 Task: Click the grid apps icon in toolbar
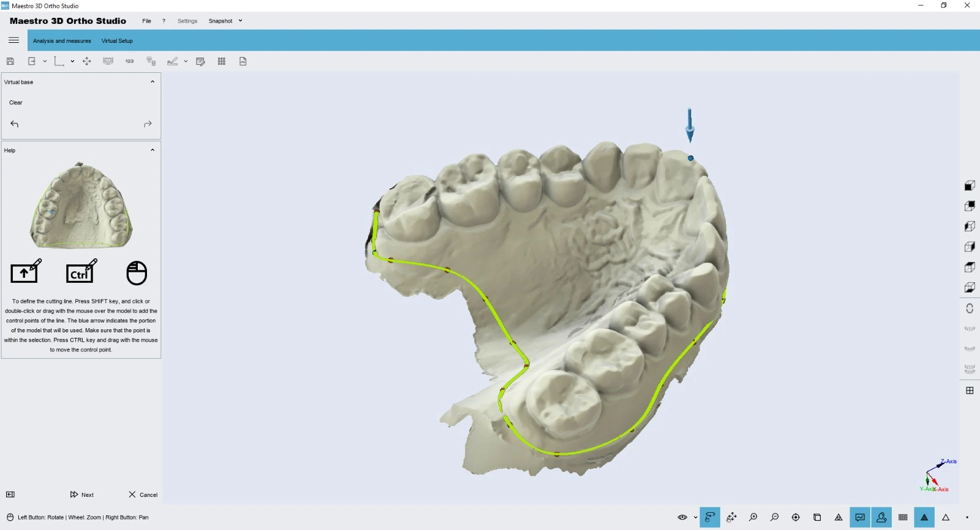222,61
